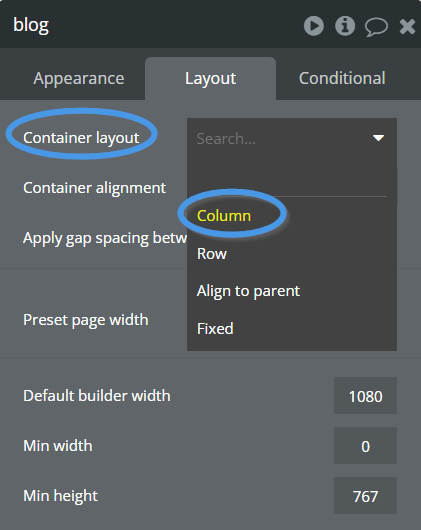Click the blog element title
Viewport: 421px width, 530px height.
31,25
